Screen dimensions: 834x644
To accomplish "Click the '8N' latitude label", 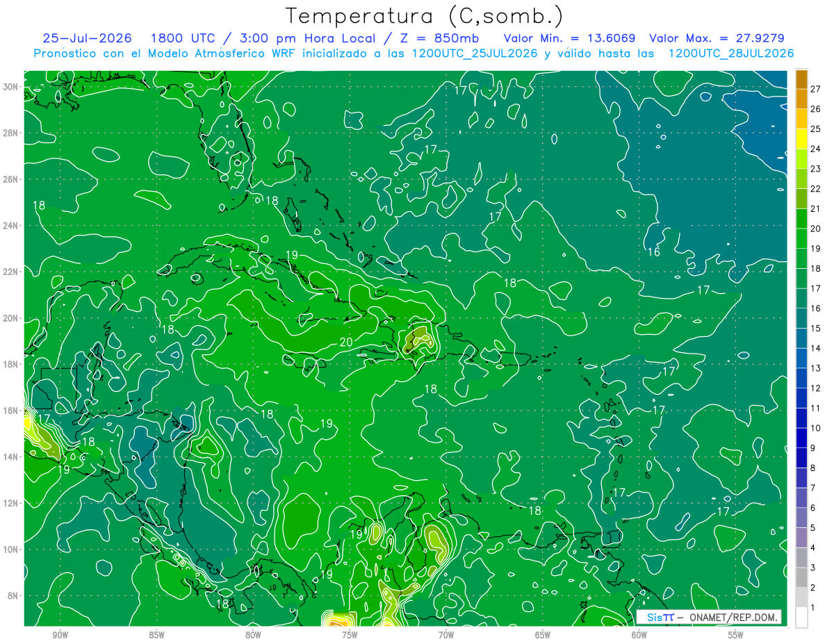I will 14,595.
